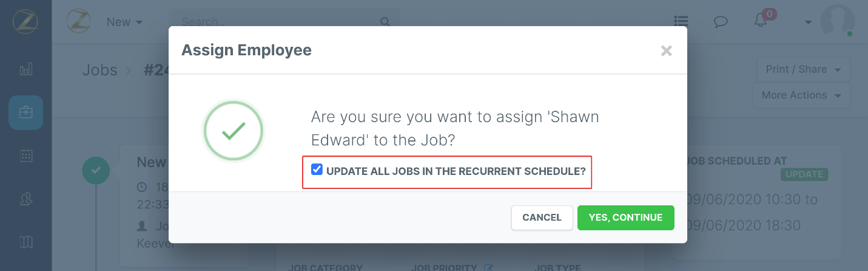868x271 pixels.
Task: Open the notifications bell icon
Action: coord(761,21)
